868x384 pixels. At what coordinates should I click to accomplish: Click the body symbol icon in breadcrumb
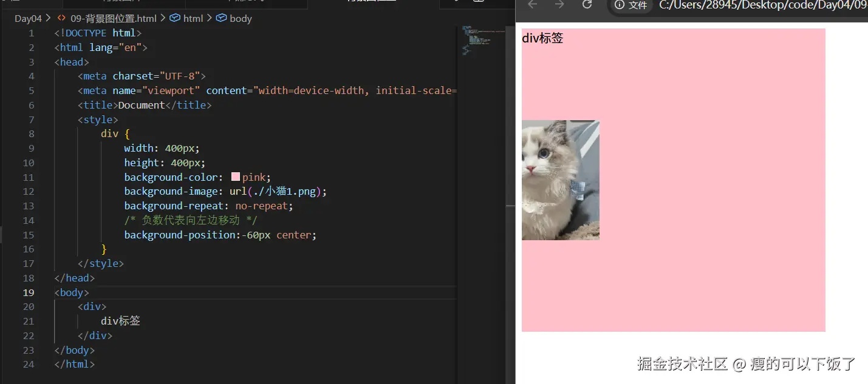222,18
